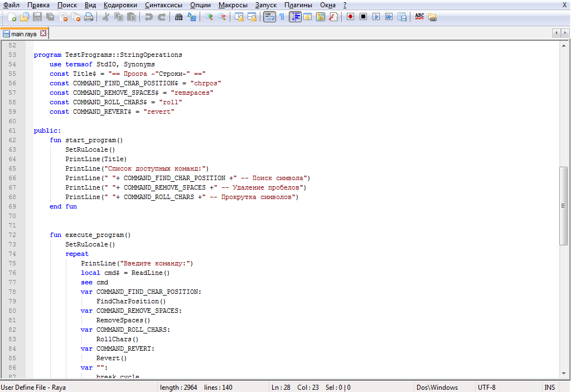Open Replace dialog icon

(x=192, y=17)
